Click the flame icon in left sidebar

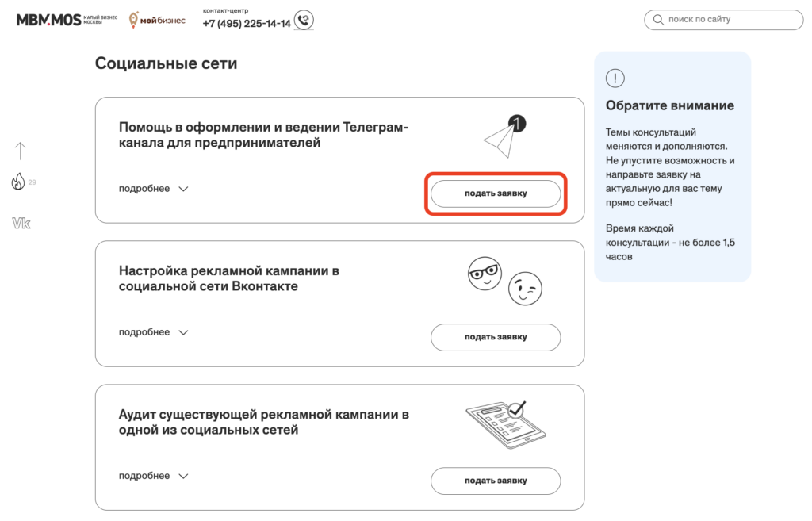18,182
